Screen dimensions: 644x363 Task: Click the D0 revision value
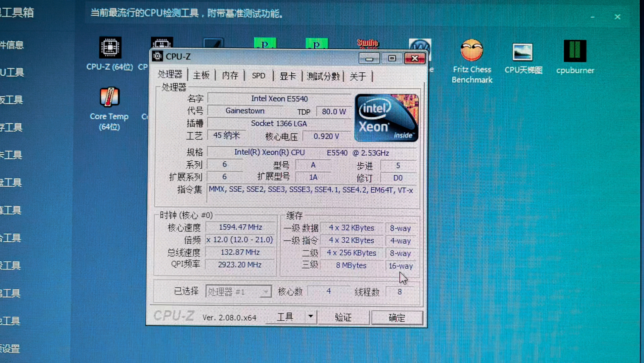tap(398, 178)
